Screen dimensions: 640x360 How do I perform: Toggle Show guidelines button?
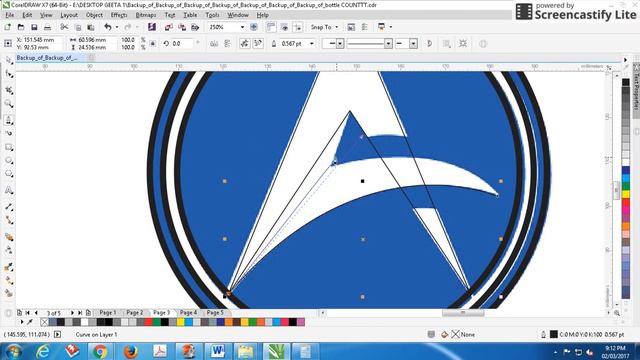click(x=298, y=27)
